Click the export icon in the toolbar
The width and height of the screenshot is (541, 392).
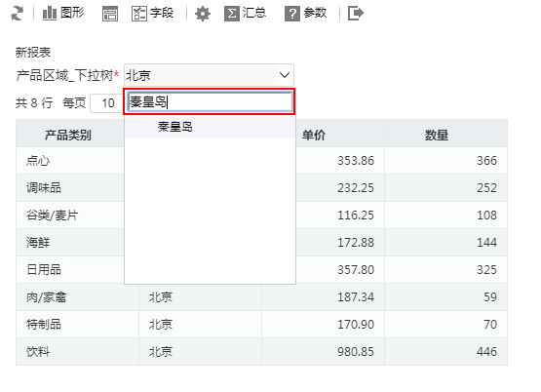tap(356, 14)
